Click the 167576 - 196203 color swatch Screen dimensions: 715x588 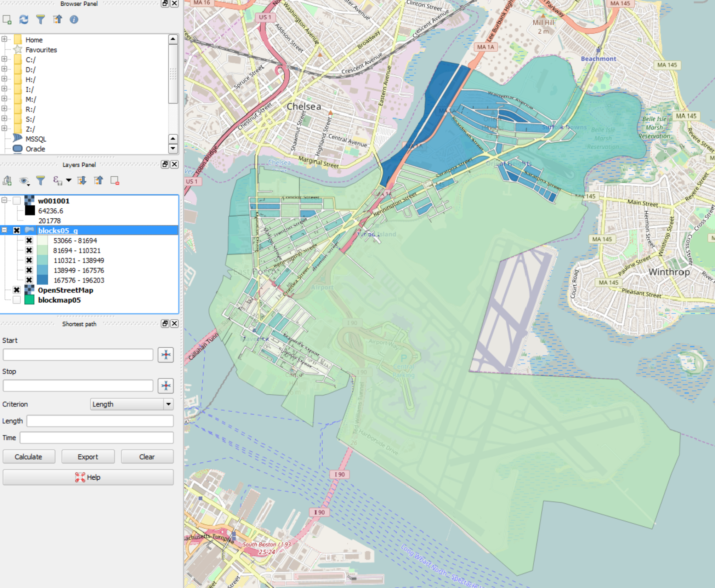point(42,280)
